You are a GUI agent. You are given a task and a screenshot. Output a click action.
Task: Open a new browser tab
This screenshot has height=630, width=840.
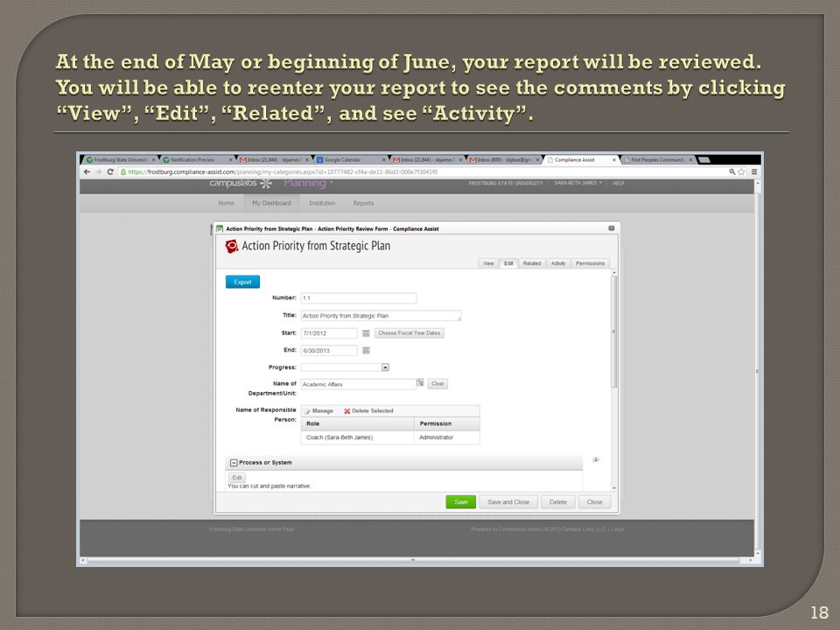[x=703, y=159]
